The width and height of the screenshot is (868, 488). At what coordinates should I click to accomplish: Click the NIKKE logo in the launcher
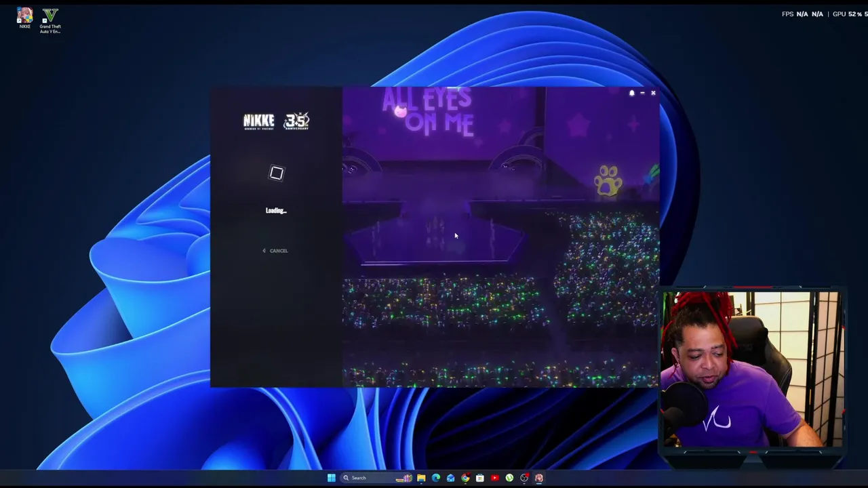pyautogui.click(x=259, y=121)
